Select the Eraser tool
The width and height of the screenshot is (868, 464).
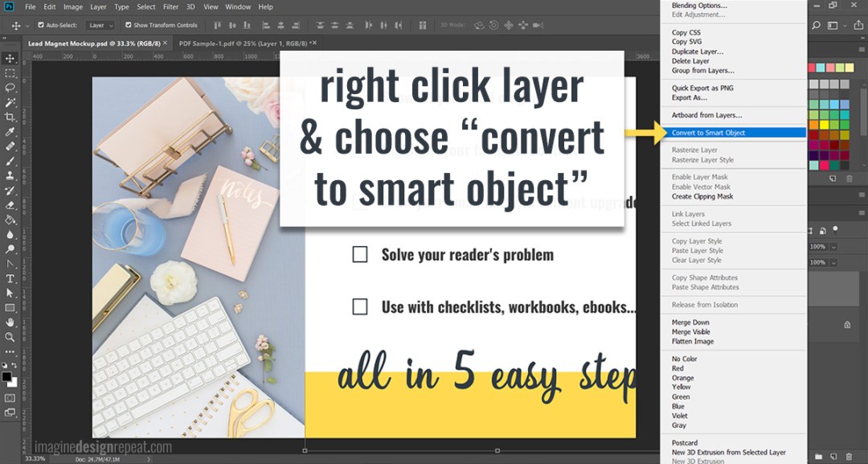coord(10,205)
